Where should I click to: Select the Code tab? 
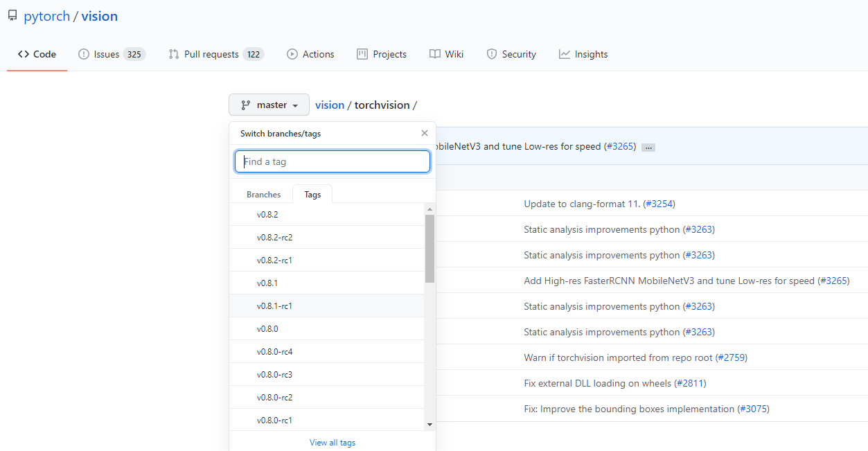37,54
